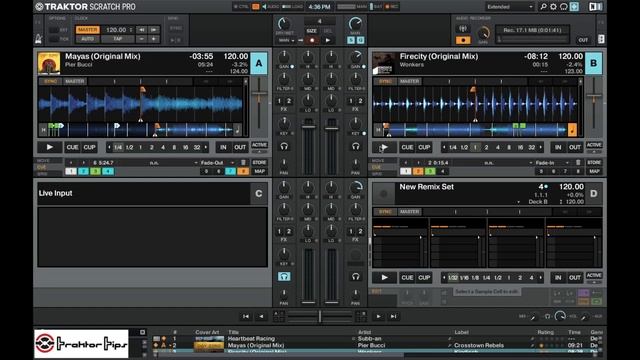Toggle the fullscreen layout icon in header
This screenshot has height=360, width=640.
tap(574, 7)
